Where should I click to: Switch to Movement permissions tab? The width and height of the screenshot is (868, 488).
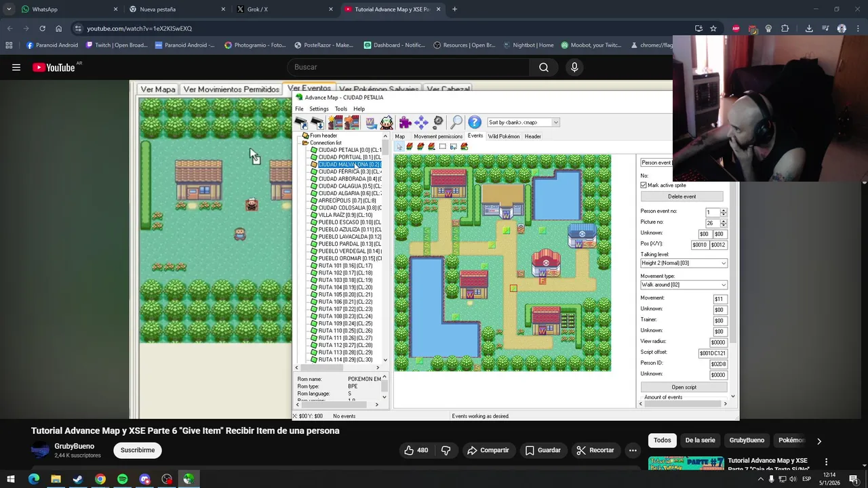438,136
